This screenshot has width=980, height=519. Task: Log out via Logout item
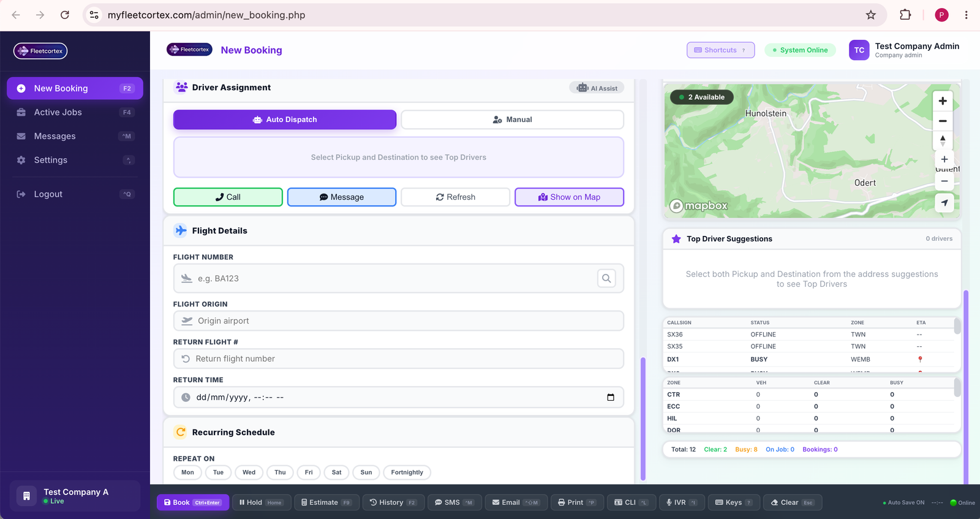click(75, 194)
